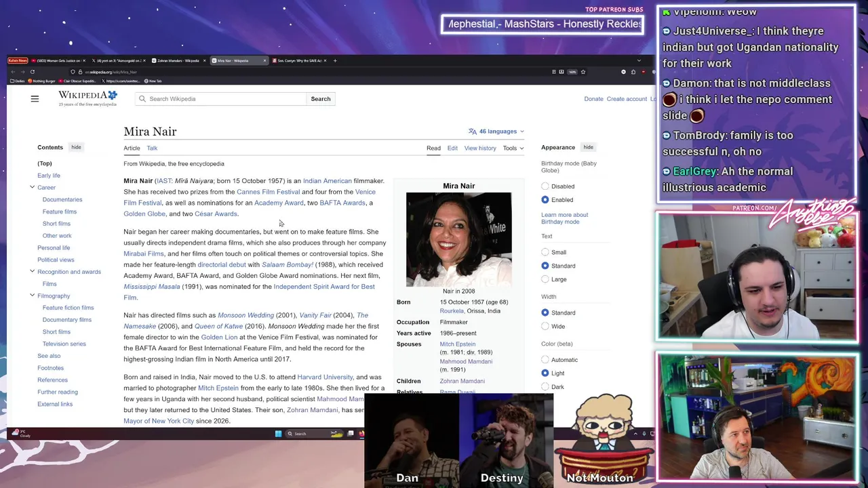
Task: Reload the page with the browser refresh icon
Action: coord(32,72)
